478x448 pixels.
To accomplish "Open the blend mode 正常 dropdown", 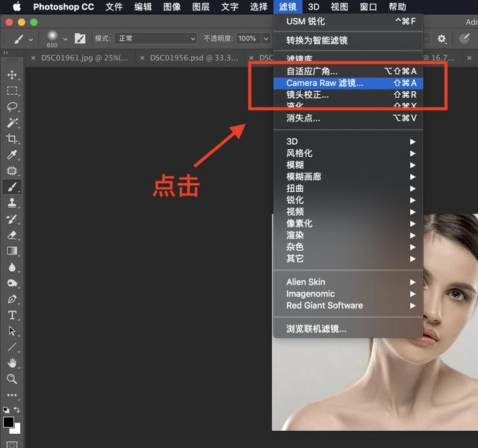I will [155, 38].
